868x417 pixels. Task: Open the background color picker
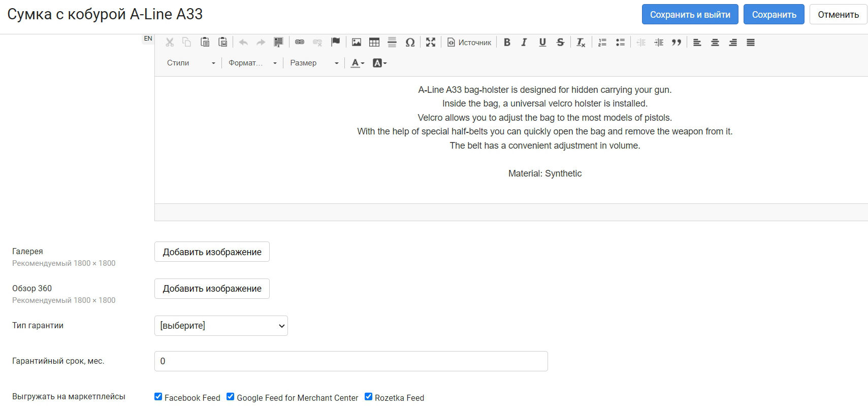tap(379, 63)
